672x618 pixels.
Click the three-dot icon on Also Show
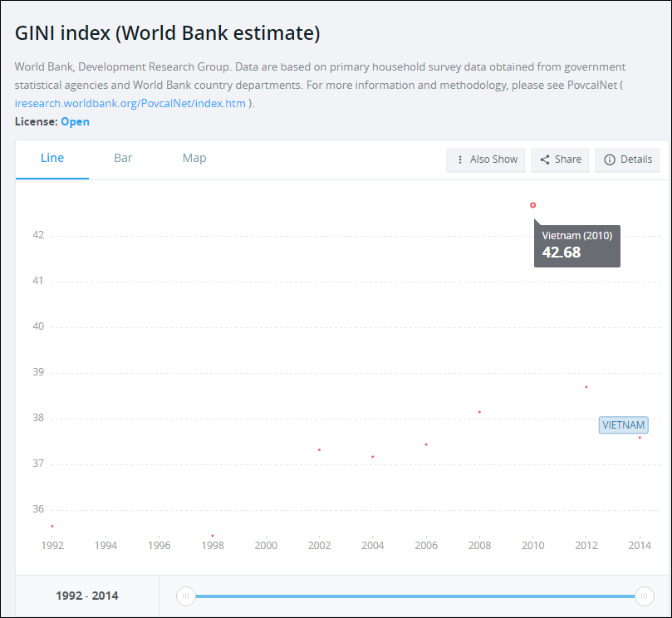click(x=460, y=159)
